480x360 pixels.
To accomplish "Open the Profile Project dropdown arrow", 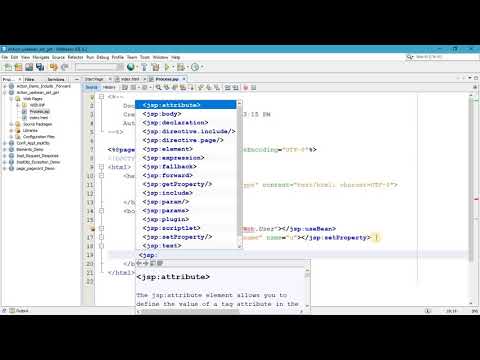I will (202, 67).
